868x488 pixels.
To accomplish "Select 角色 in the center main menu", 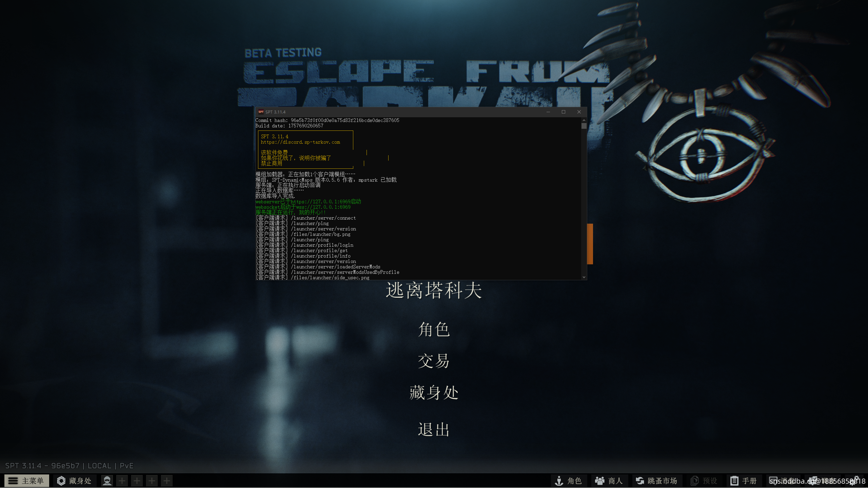I will pos(434,329).
